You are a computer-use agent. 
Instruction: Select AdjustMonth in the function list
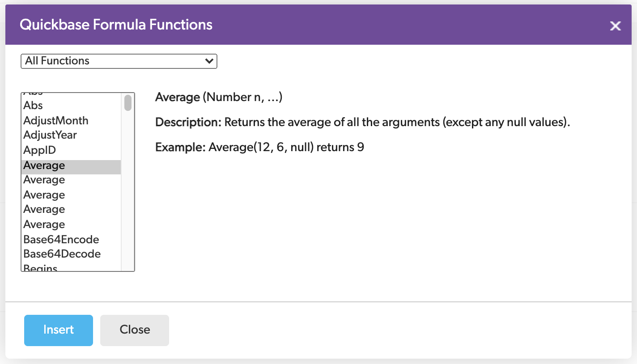[71, 120]
